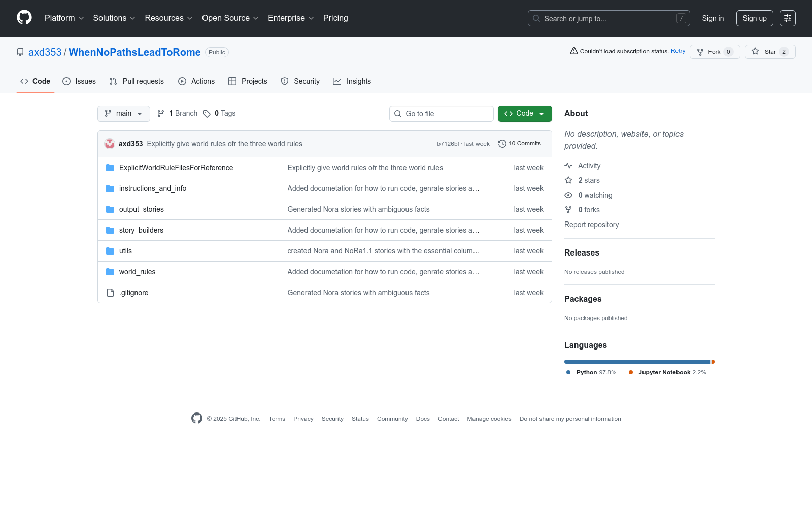The width and height of the screenshot is (812, 508).
Task: Switch to the Actions tab
Action: (196, 81)
